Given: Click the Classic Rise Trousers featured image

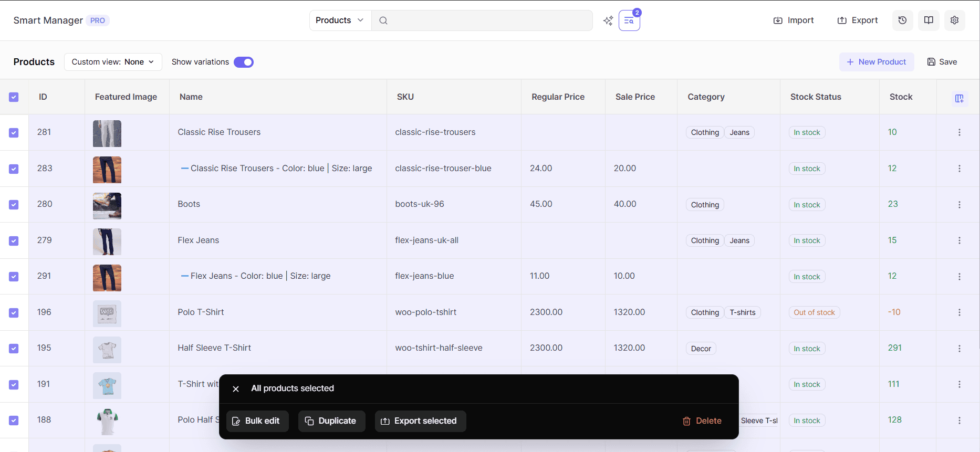Looking at the screenshot, I should click(107, 133).
